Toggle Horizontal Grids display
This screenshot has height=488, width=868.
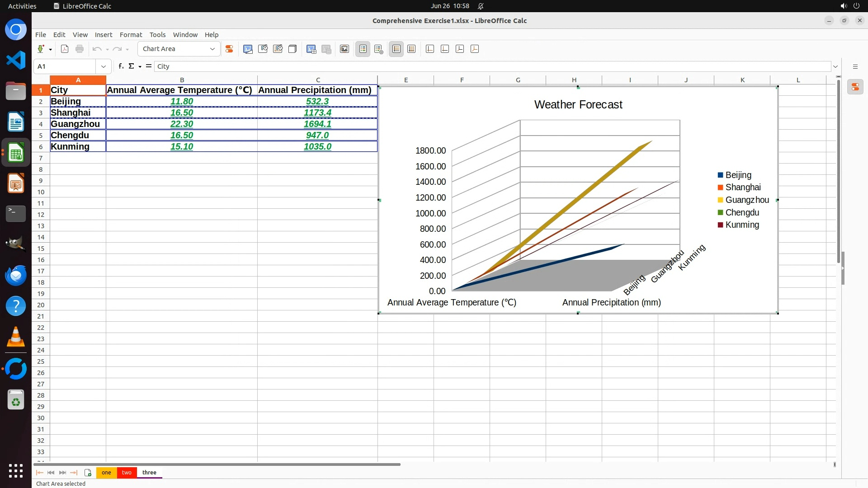[x=396, y=49]
